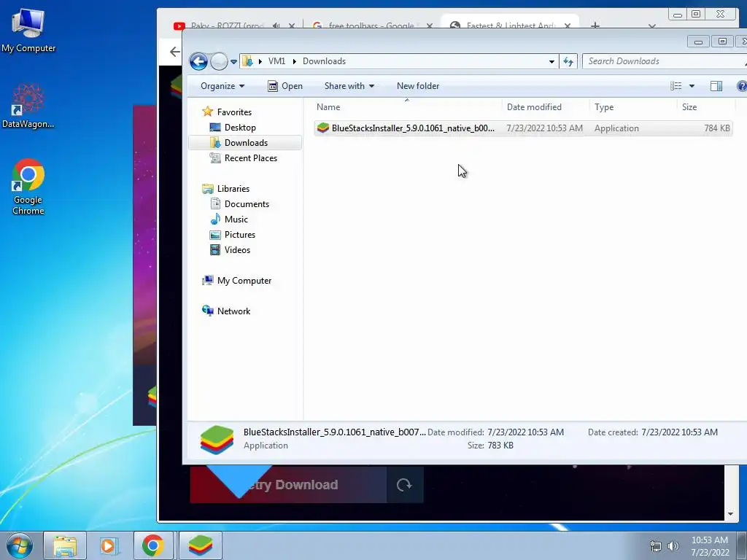Toggle the preview pane icon
Image resolution: width=747 pixels, height=560 pixels.
716,86
